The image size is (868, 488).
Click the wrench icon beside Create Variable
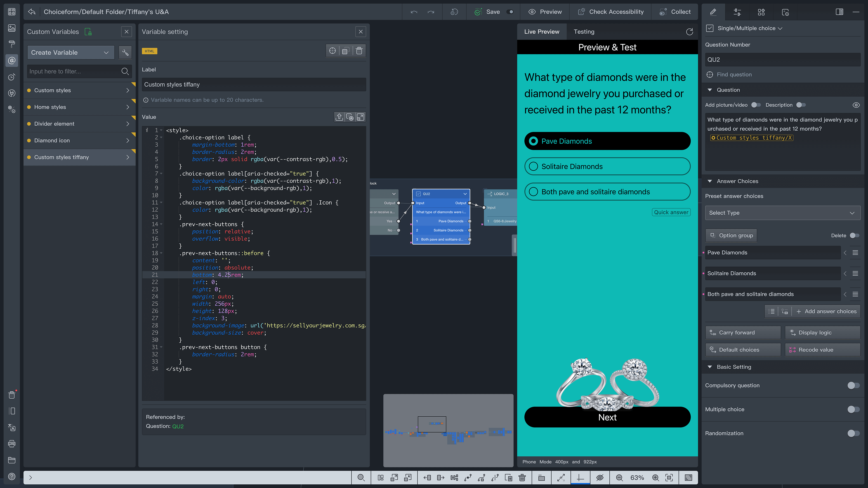(125, 53)
